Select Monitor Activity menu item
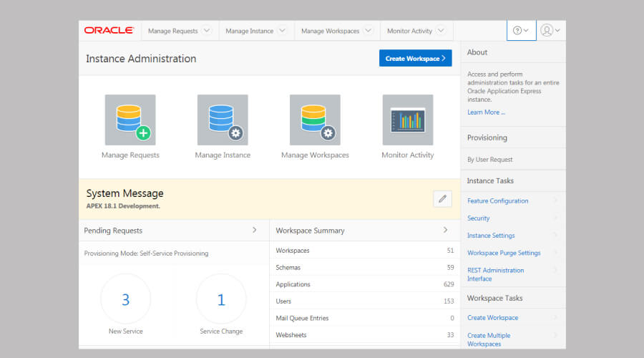Screen dimensions: 644x358 tap(409, 31)
